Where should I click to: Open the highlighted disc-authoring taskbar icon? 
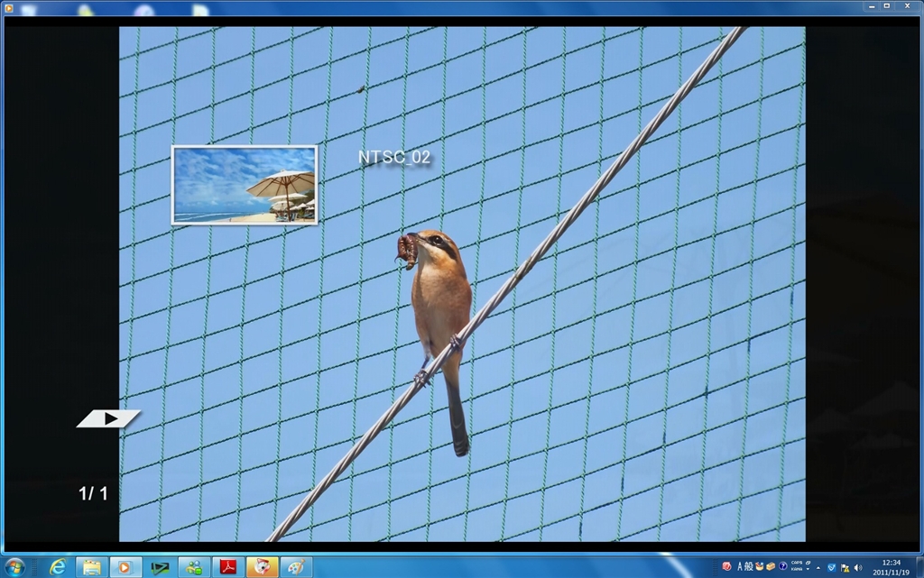pos(262,567)
